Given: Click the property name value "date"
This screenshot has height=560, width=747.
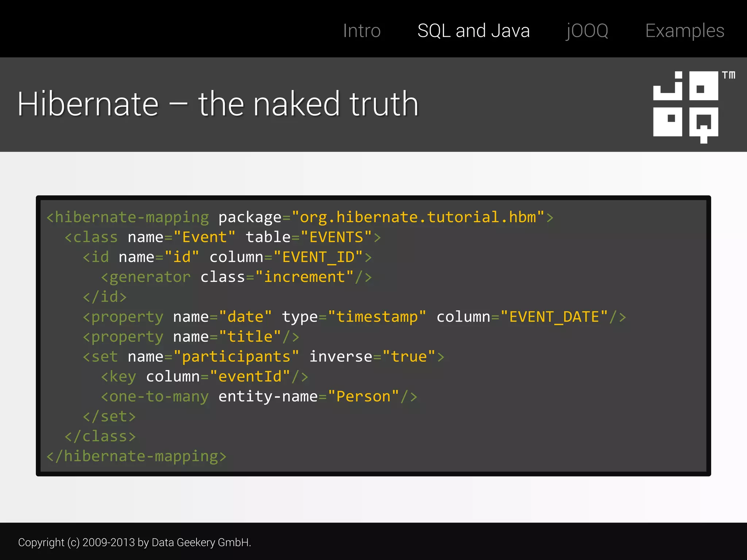Looking at the screenshot, I should pos(245,317).
